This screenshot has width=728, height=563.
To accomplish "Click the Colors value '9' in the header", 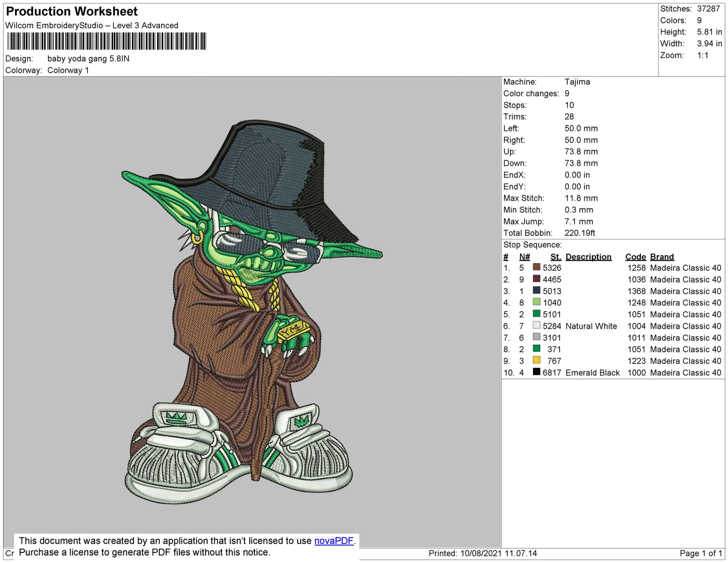I will point(699,20).
